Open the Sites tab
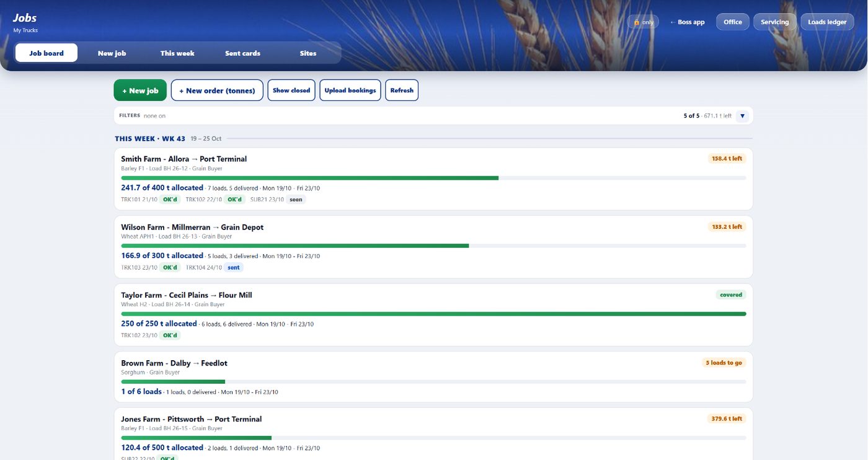Viewport: 868px width, 460px height. pos(308,53)
